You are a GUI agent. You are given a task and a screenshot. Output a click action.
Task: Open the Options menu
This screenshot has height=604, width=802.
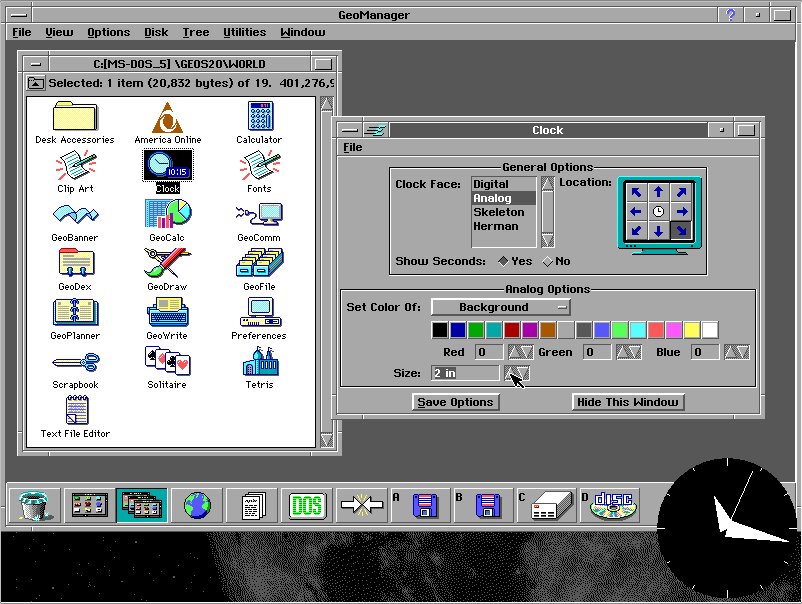tap(108, 32)
